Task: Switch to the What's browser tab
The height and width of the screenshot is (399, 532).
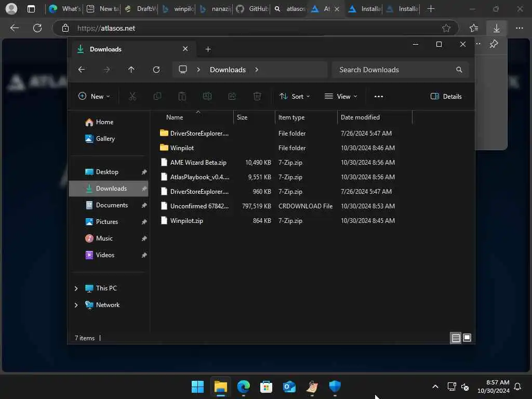Action: (65, 9)
